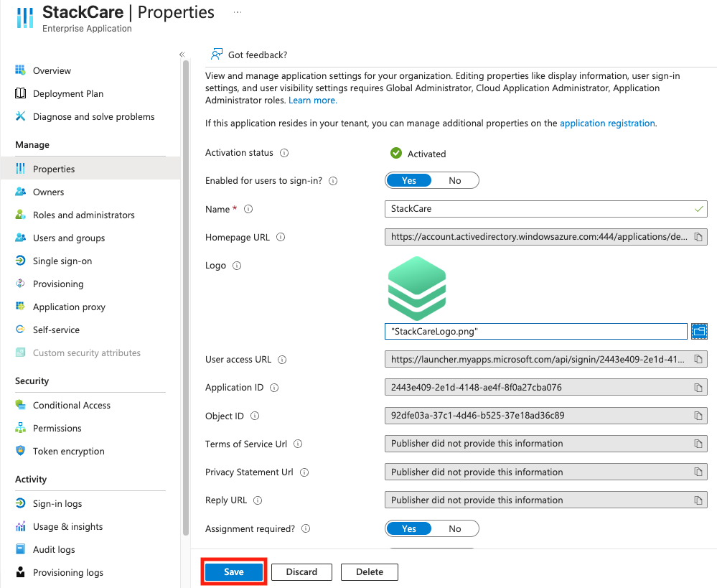The height and width of the screenshot is (588, 717).
Task: Click into the Name text field
Action: 546,209
